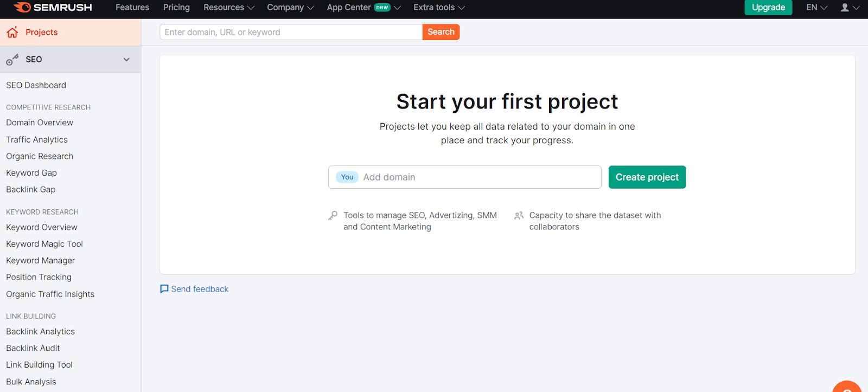
Task: Click the Create project button
Action: [647, 177]
